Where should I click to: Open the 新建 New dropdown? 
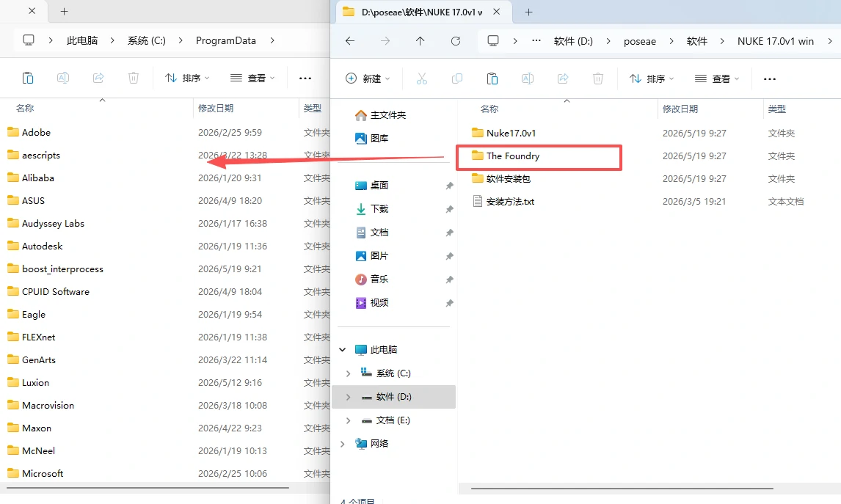pos(368,78)
